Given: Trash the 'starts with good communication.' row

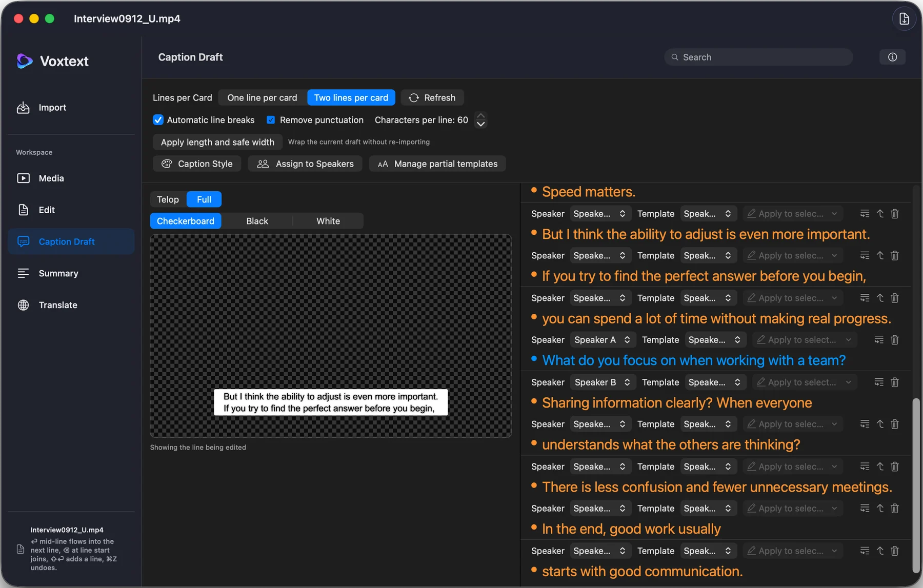Looking at the screenshot, I should pyautogui.click(x=895, y=551).
